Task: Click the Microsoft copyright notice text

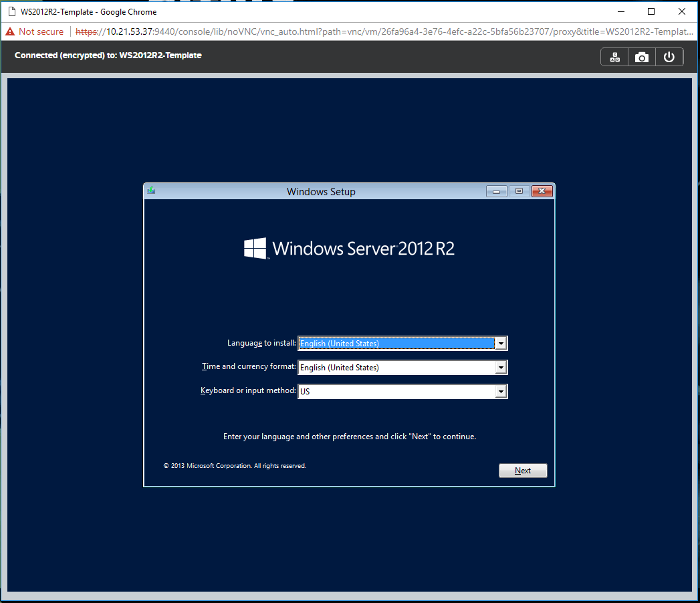Action: pyautogui.click(x=235, y=465)
